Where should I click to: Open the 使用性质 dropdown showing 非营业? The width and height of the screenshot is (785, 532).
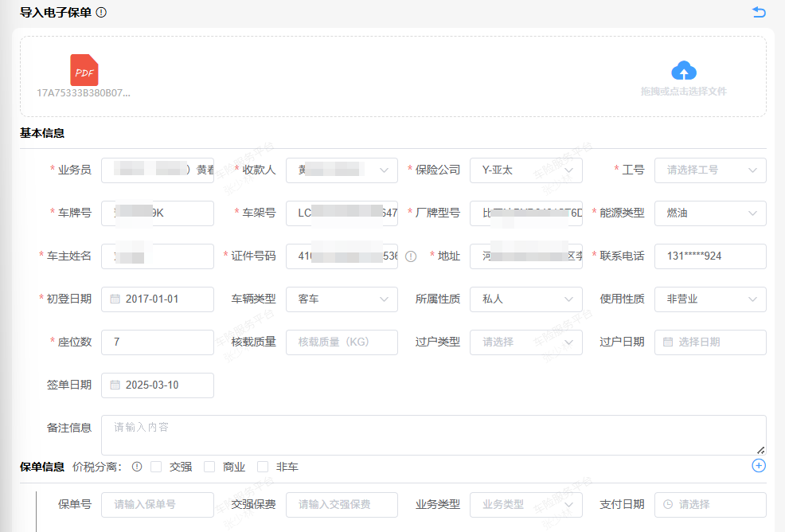tap(710, 299)
